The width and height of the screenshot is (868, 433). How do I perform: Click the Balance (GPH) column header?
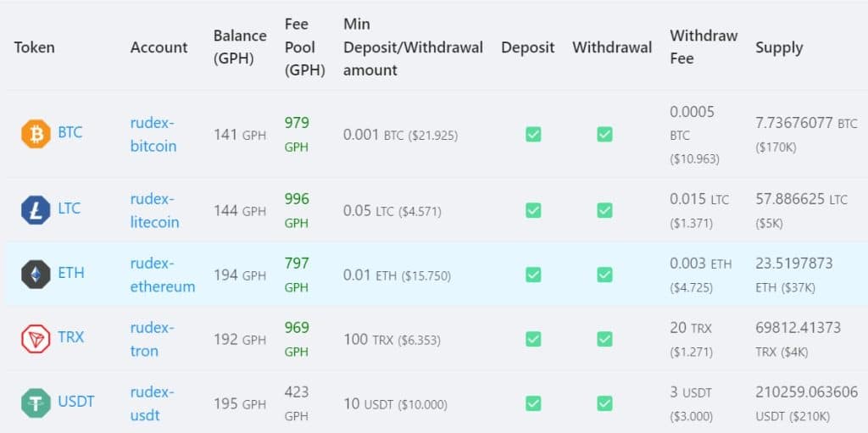click(x=240, y=47)
